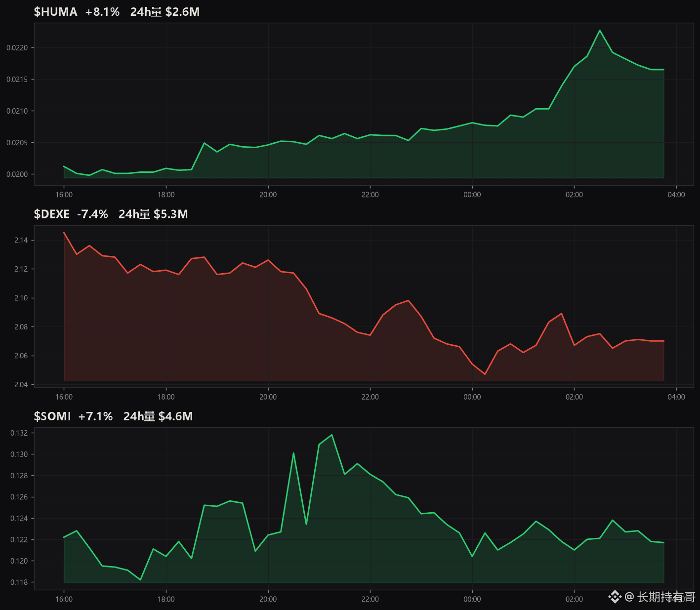Click the SOMI peak near 0.132
Image resolution: width=700 pixels, height=610 pixels.
pyautogui.click(x=332, y=435)
